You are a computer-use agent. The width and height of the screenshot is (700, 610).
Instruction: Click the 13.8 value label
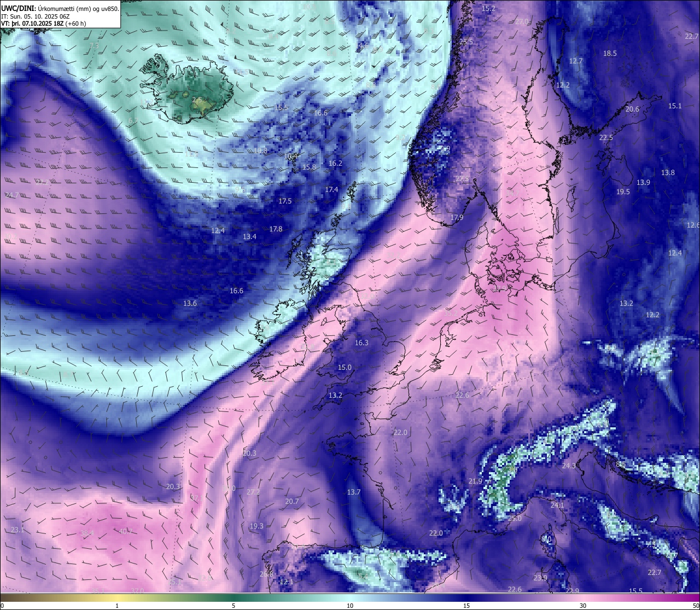(668, 173)
